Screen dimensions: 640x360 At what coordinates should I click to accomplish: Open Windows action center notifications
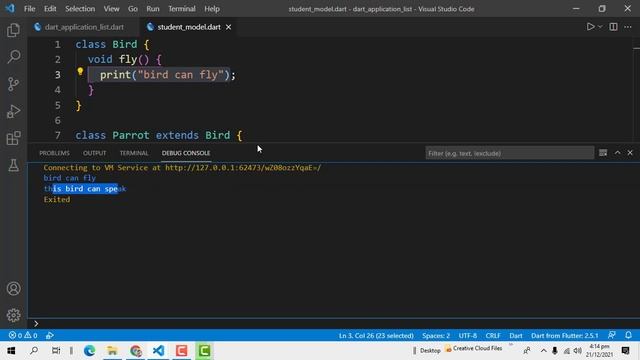tap(625, 351)
